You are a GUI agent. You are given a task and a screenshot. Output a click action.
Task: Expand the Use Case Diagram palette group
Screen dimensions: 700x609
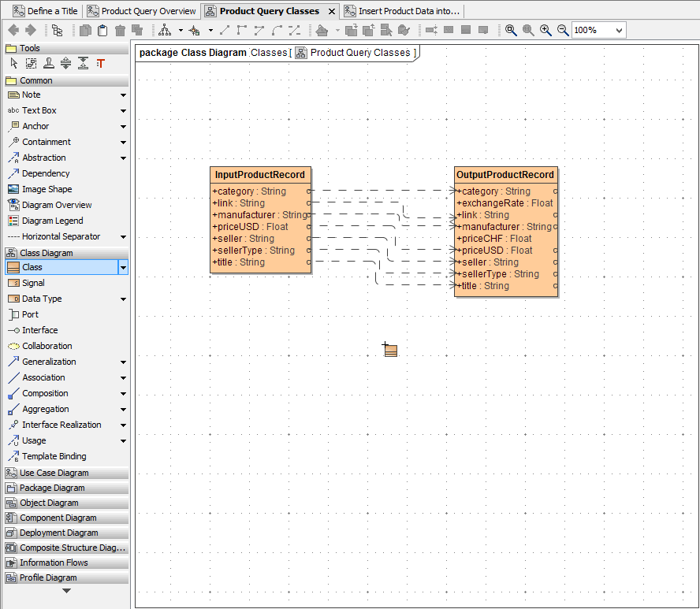click(x=54, y=473)
